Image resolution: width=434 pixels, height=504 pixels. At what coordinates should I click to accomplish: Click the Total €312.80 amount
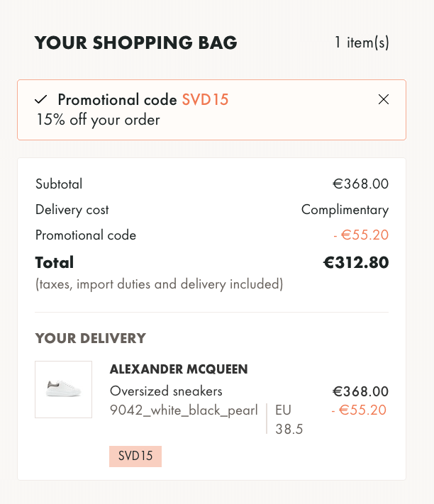tap(356, 262)
